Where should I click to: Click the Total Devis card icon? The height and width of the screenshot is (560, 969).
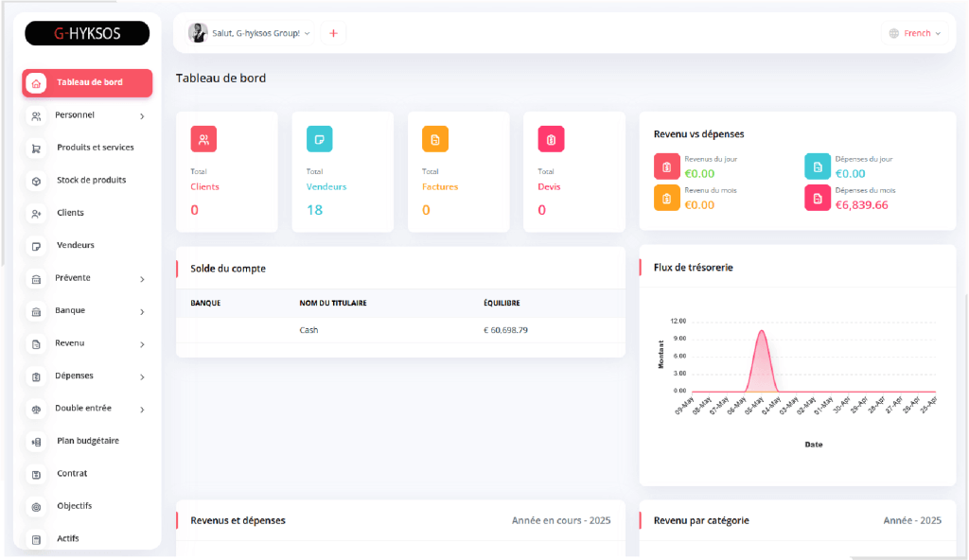pyautogui.click(x=551, y=139)
